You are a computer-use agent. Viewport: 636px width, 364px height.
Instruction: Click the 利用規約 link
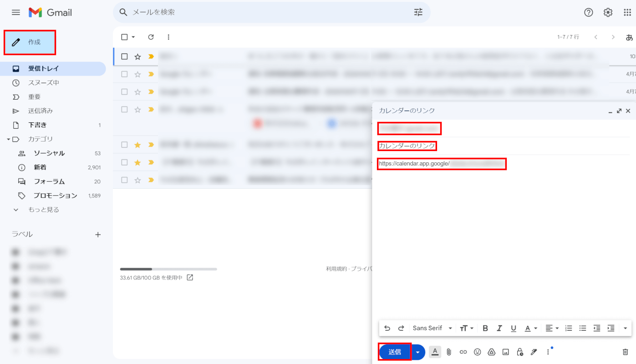336,269
